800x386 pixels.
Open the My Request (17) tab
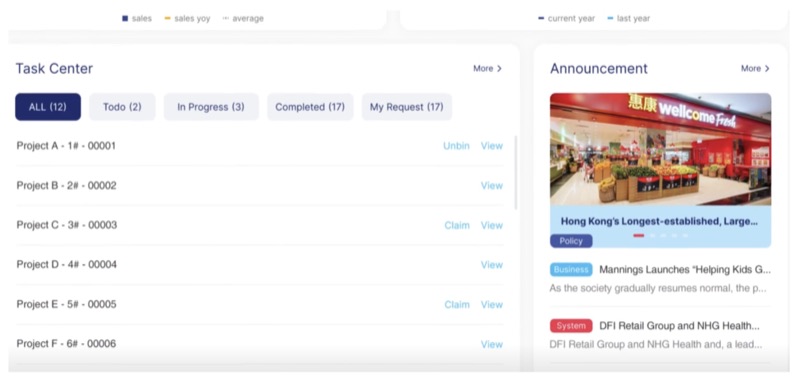407,107
